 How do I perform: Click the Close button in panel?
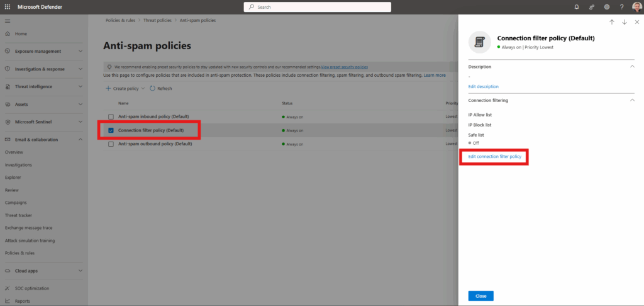(481, 296)
